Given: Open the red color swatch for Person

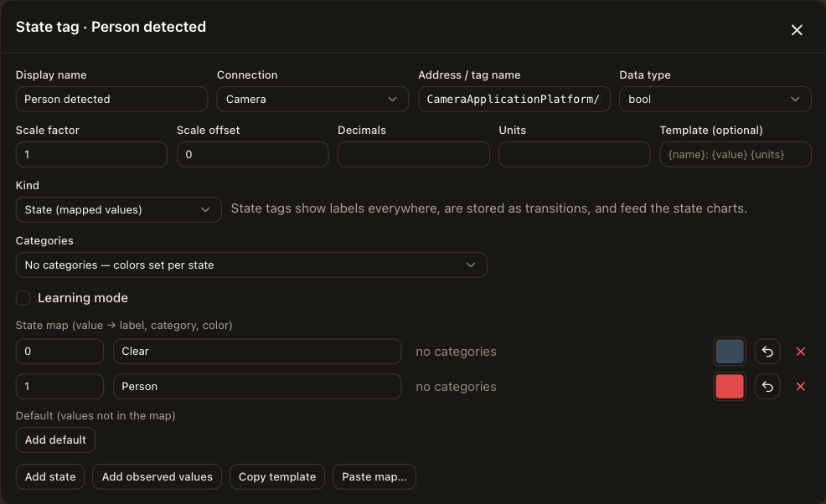Looking at the screenshot, I should pos(730,387).
